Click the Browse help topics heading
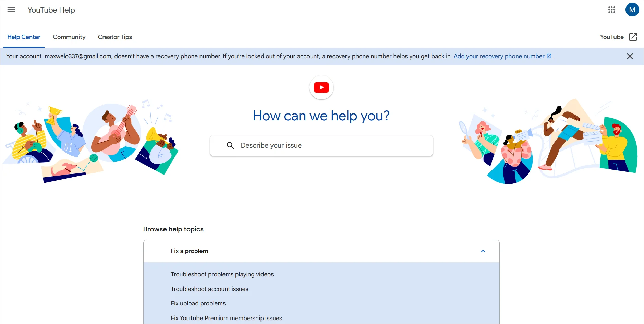This screenshot has height=324, width=644. 173,229
